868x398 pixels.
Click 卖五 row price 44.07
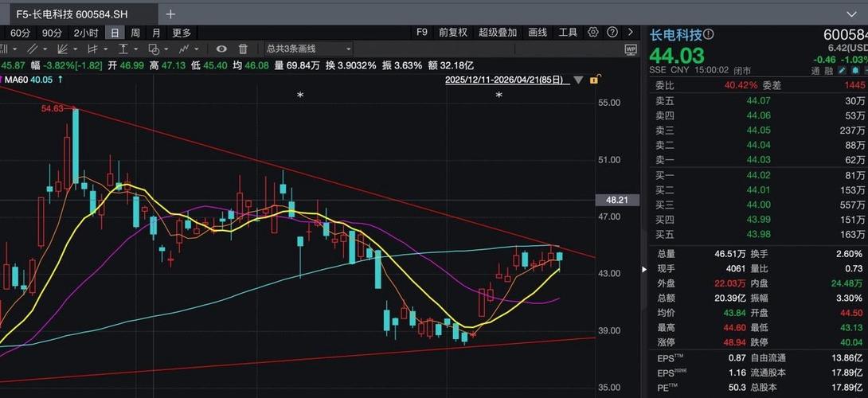pos(758,101)
